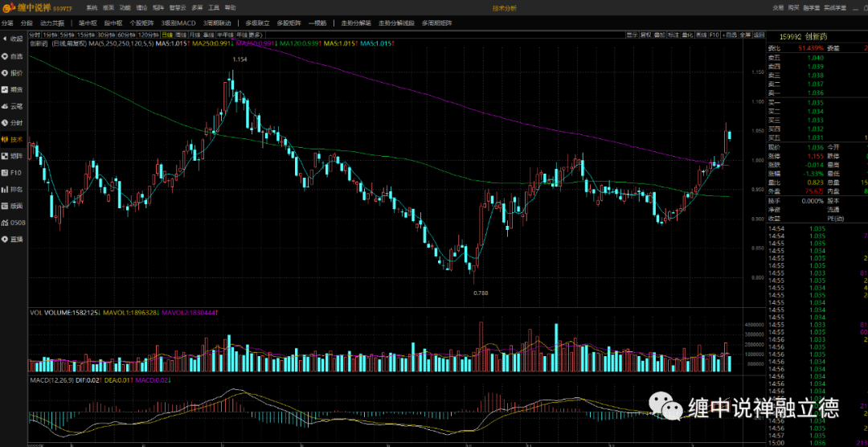Select 技术 technical analysis in sidebar

[x=12, y=139]
